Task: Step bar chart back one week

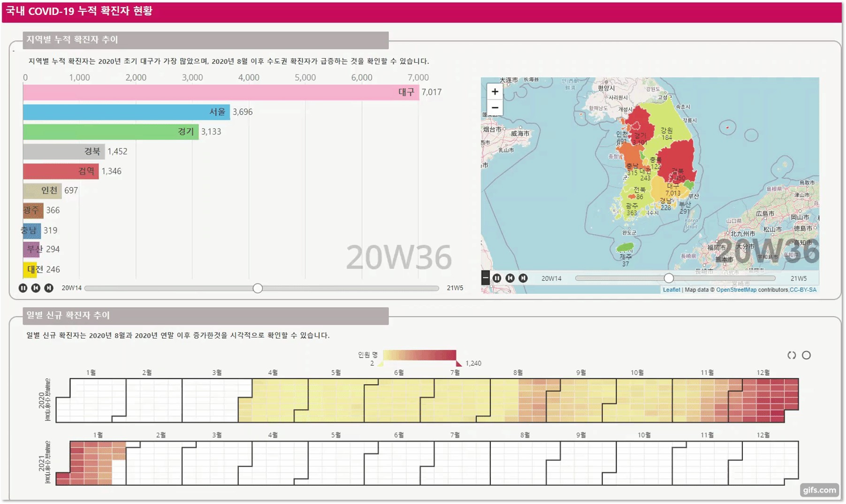Action: coord(36,288)
